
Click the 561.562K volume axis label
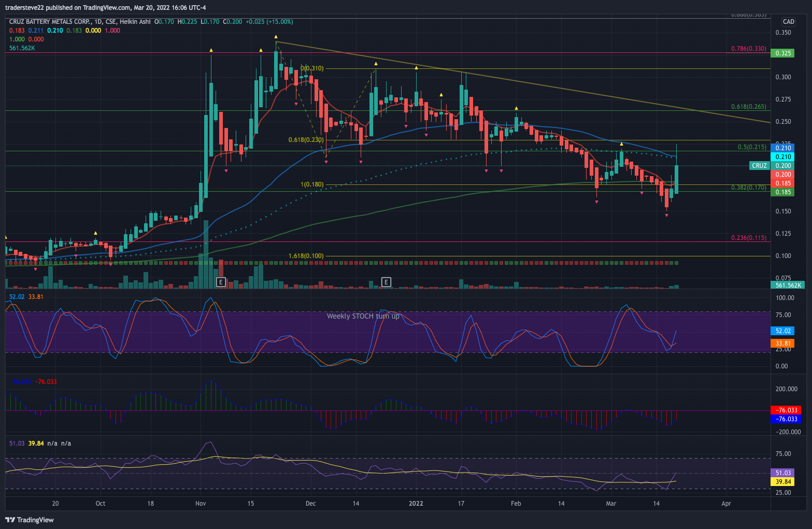pyautogui.click(x=788, y=285)
